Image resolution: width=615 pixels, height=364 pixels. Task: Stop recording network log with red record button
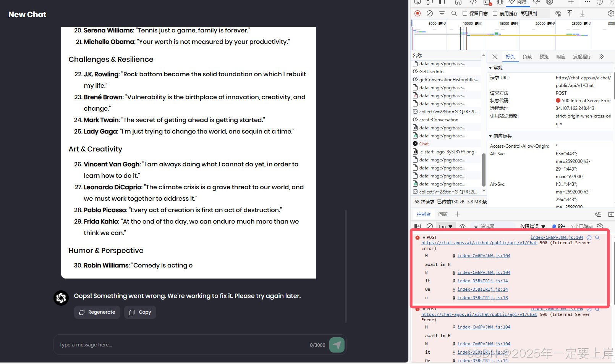418,13
